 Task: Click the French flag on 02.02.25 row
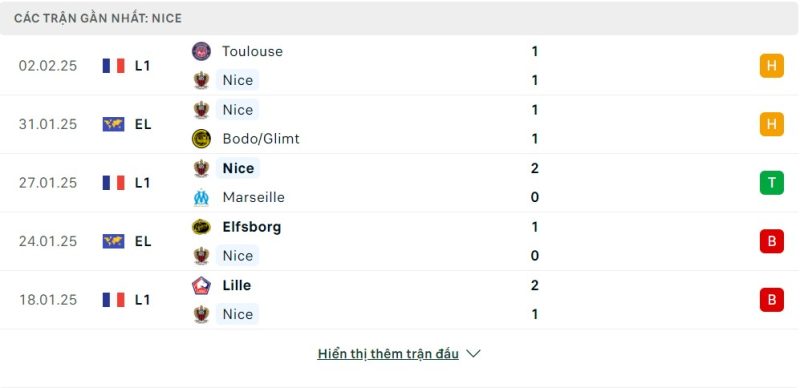tap(113, 66)
